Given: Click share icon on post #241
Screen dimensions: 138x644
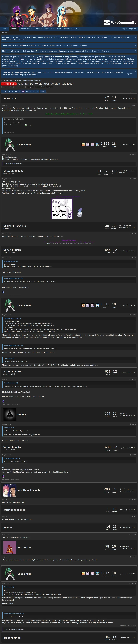Looking at the screenshot, I should [130, 105].
